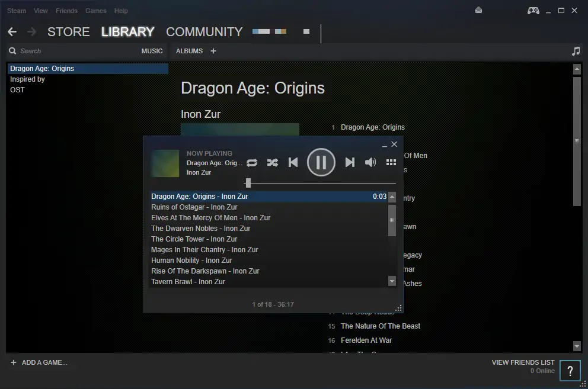Open the music note icon at top right
The width and height of the screenshot is (588, 389).
576,51
